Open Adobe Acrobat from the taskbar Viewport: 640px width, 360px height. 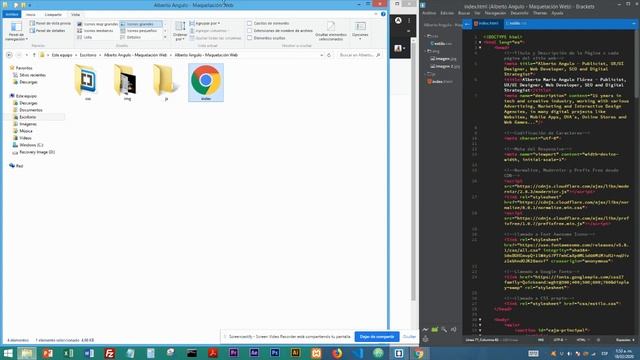213,353
